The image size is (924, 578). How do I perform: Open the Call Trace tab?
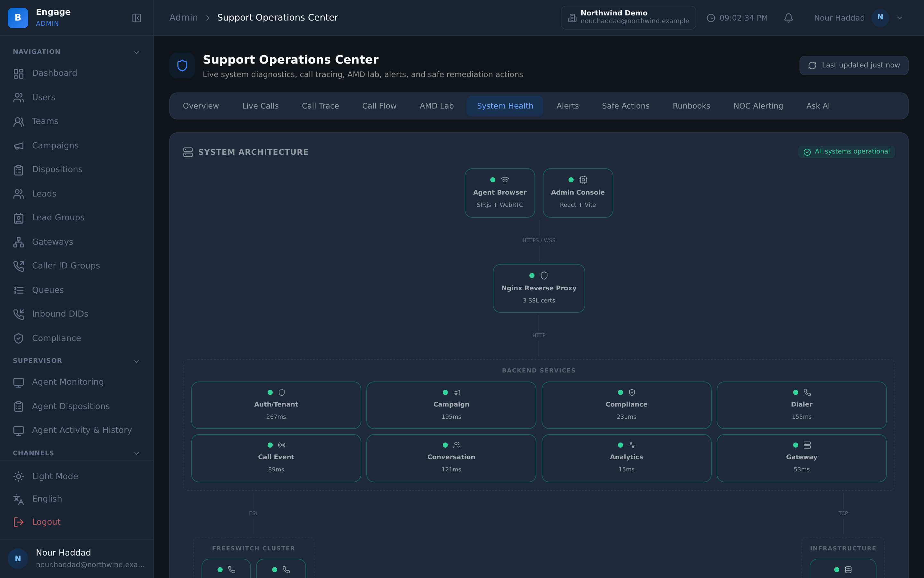pyautogui.click(x=320, y=106)
